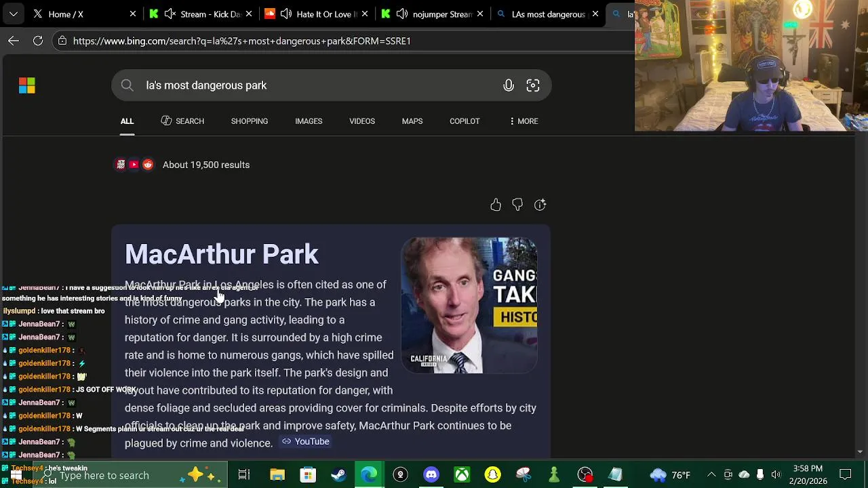Open Discord from taskbar
This screenshot has width=868, height=488.
coord(431,475)
